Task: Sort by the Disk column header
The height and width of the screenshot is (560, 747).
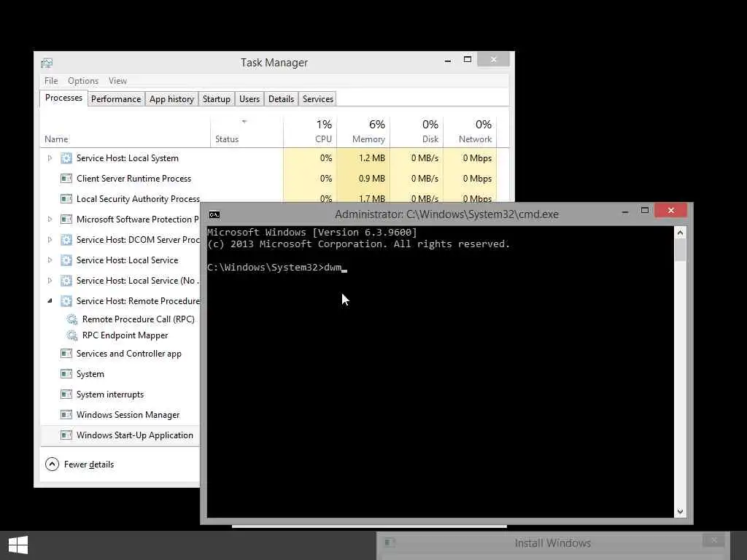Action: coord(417,132)
